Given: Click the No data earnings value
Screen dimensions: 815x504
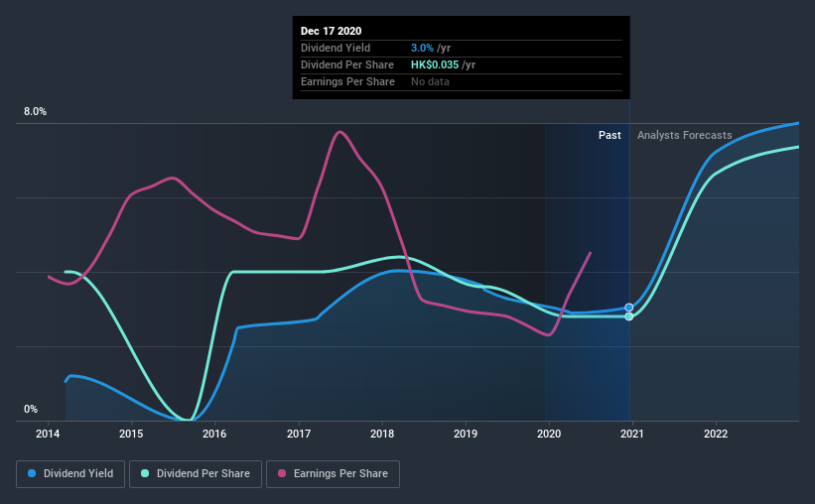Looking at the screenshot, I should 431,81.
